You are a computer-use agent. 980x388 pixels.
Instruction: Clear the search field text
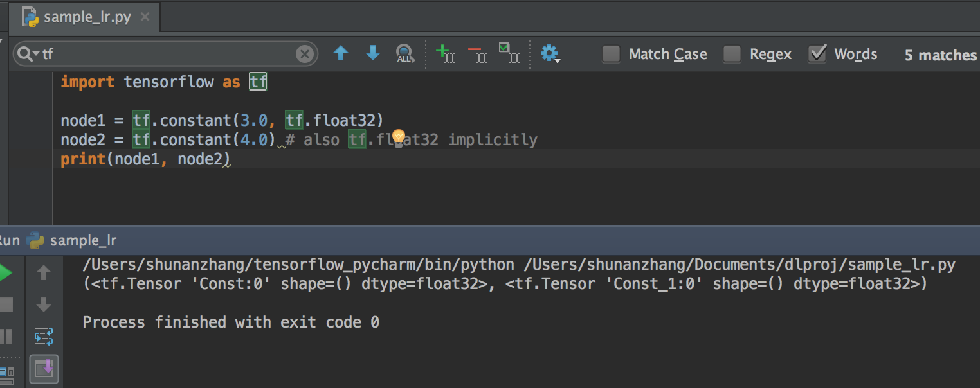[305, 54]
